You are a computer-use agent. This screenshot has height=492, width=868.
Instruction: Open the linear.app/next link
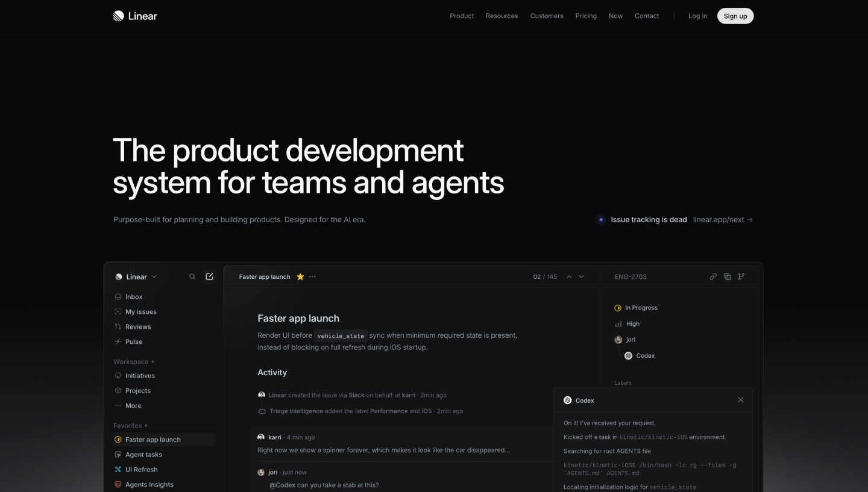(723, 220)
